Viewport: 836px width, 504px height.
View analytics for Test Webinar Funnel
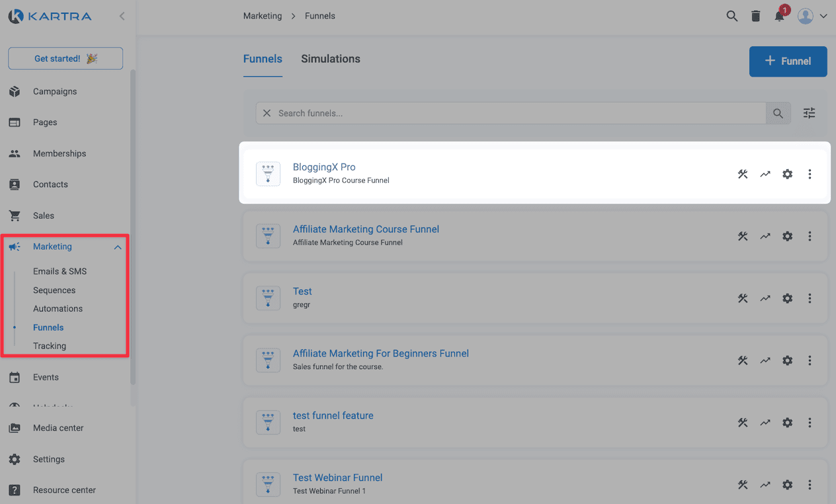[765, 485]
